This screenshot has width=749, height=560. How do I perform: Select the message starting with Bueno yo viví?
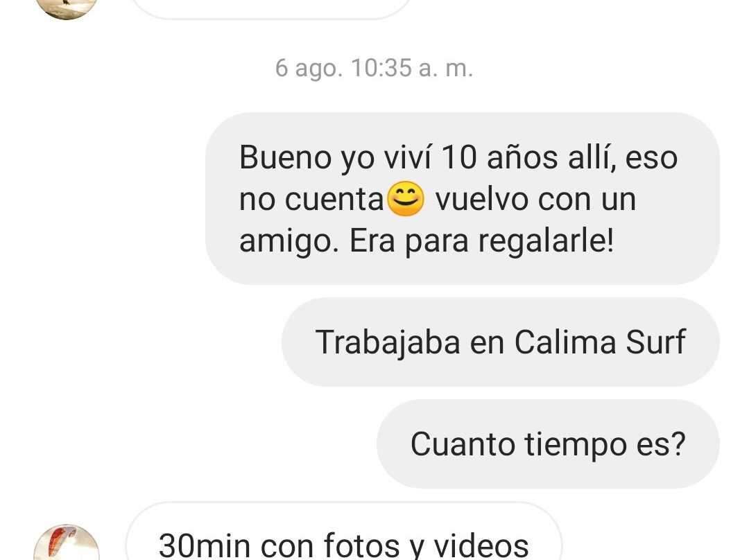coord(462,199)
